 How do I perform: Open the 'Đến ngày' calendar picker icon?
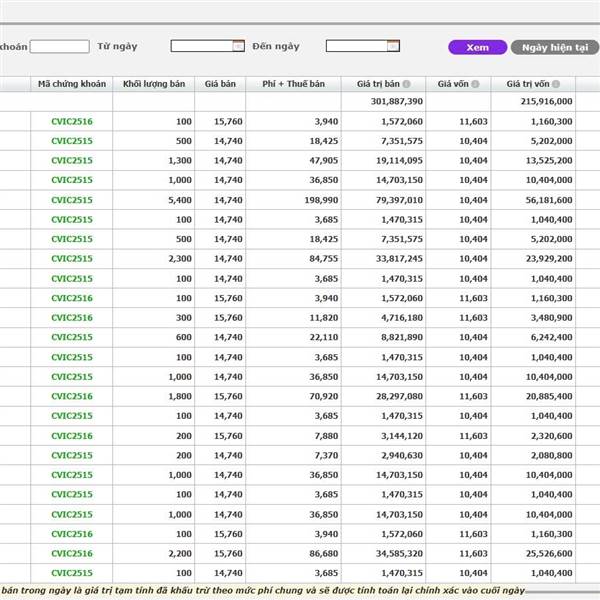[393, 46]
